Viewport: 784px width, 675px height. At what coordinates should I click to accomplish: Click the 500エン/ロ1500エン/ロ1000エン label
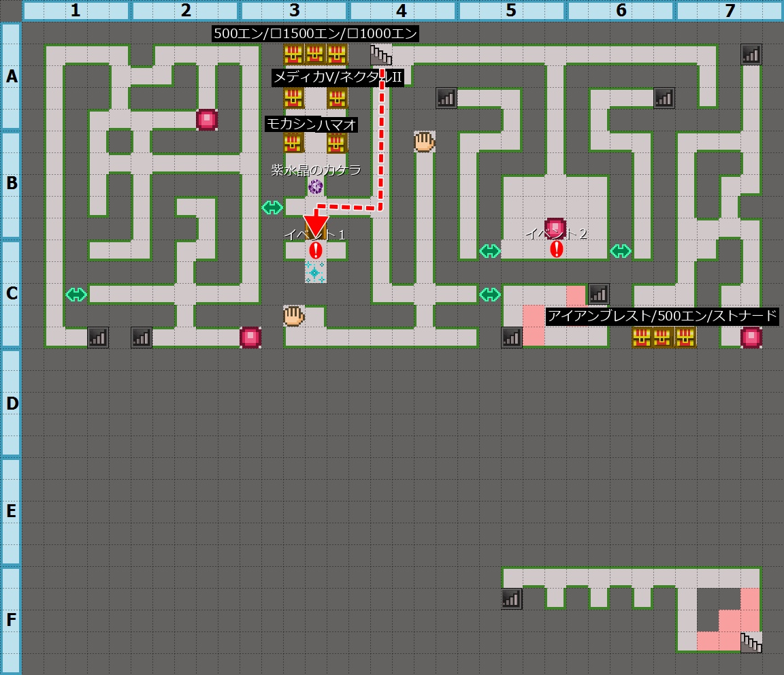pyautogui.click(x=316, y=33)
